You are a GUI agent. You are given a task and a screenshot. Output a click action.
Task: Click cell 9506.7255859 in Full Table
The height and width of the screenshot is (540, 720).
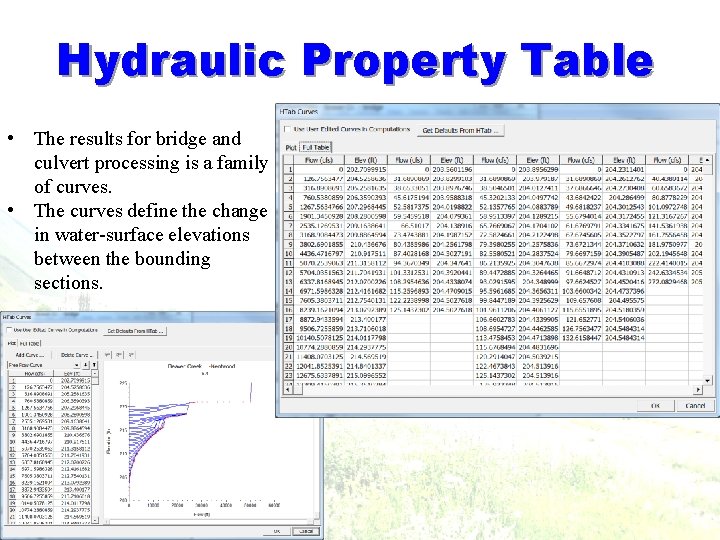tap(319, 328)
